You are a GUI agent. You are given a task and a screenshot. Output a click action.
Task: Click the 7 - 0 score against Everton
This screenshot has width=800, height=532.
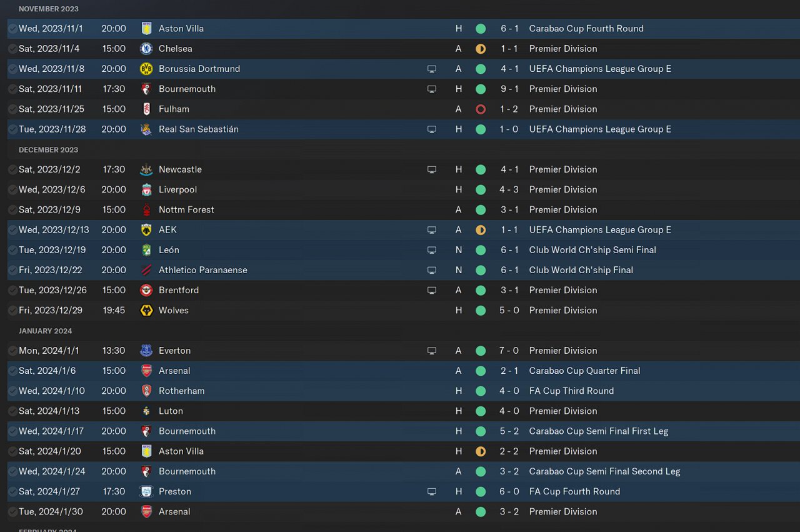coord(509,351)
